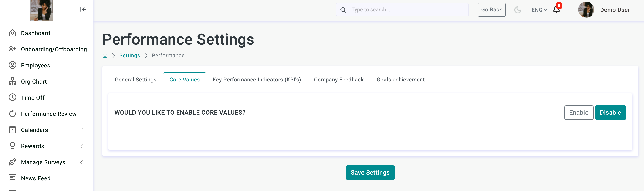Click the Org Chart hierarchy icon

13,81
